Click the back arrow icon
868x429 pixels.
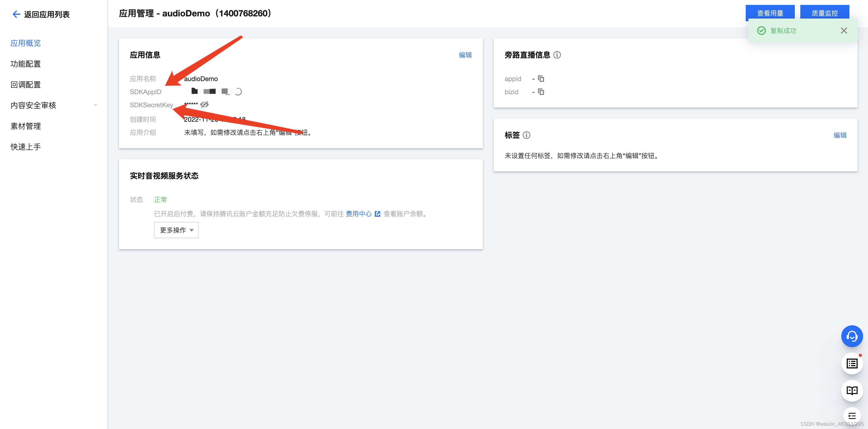[x=16, y=14]
